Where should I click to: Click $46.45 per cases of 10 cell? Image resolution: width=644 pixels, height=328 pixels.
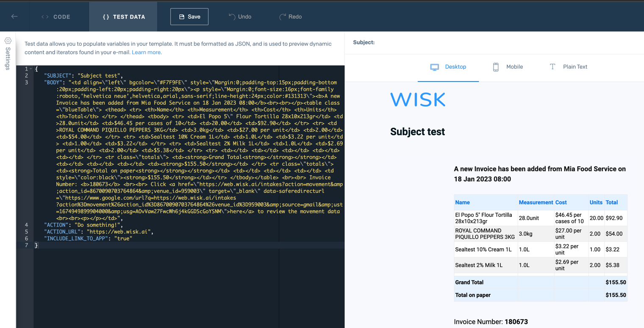pyautogui.click(x=571, y=218)
